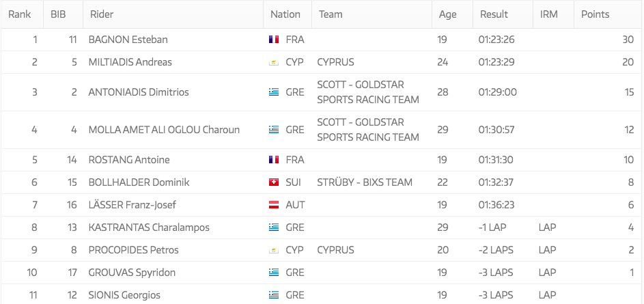Click the Rank column header
644x304 pixels.
pyautogui.click(x=19, y=14)
